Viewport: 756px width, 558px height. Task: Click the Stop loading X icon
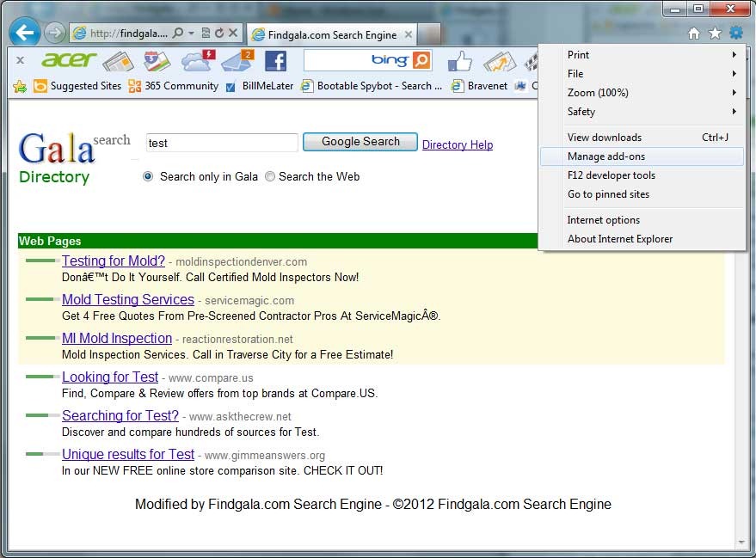pyautogui.click(x=233, y=33)
